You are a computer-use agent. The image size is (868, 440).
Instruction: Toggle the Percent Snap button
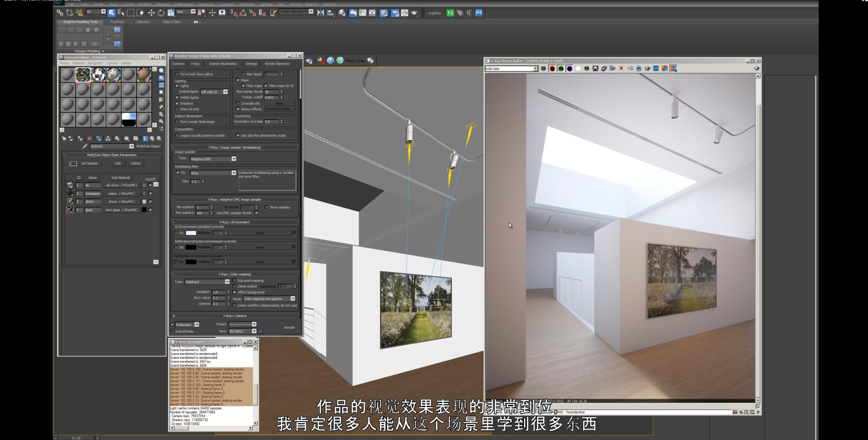click(253, 13)
